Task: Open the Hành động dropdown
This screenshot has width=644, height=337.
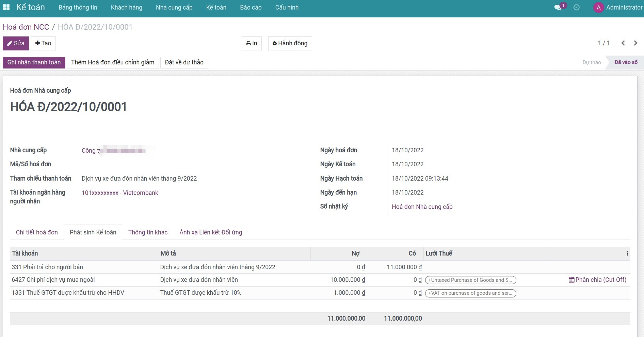Action: click(290, 43)
